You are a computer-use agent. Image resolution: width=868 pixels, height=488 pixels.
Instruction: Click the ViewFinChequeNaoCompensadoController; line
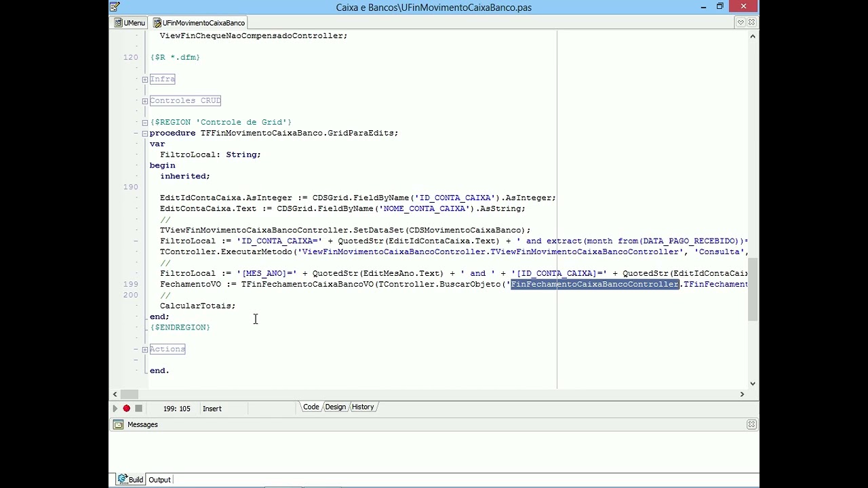pos(254,35)
